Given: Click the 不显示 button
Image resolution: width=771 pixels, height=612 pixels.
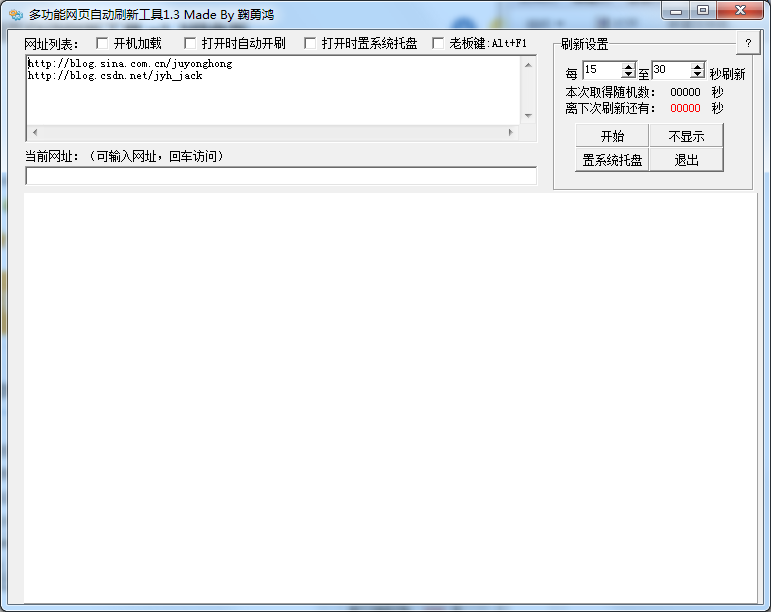Looking at the screenshot, I should click(x=686, y=136).
